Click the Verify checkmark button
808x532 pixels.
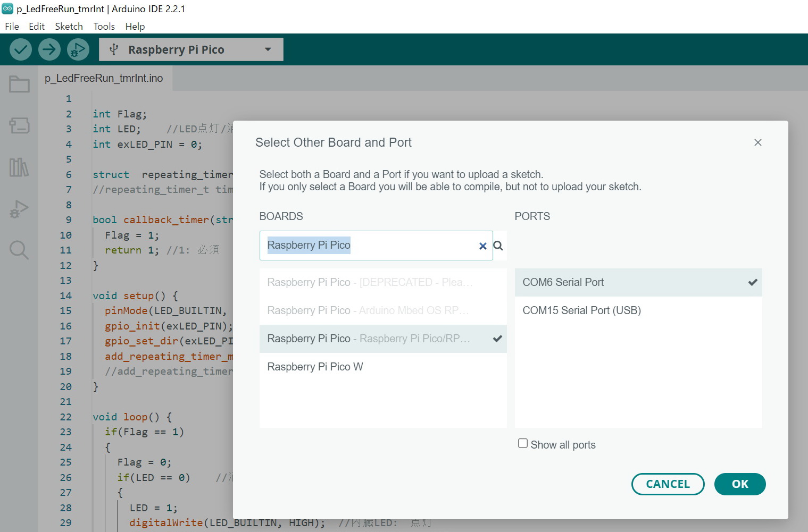pos(21,49)
